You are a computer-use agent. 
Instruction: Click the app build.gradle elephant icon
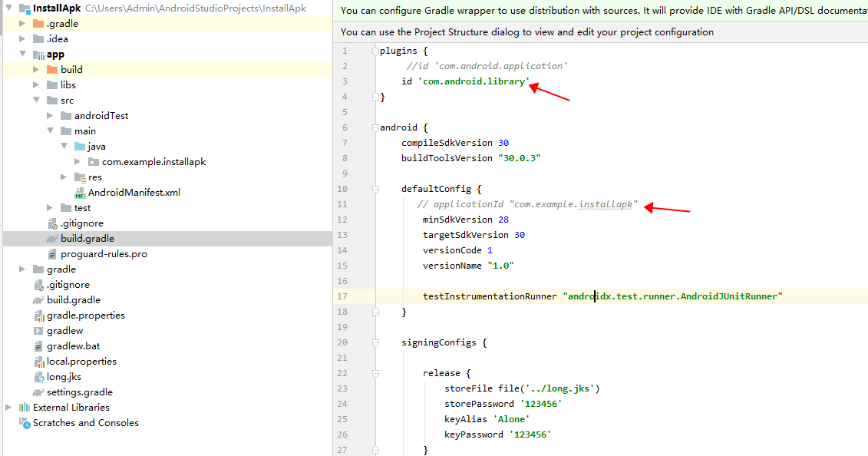[52, 239]
